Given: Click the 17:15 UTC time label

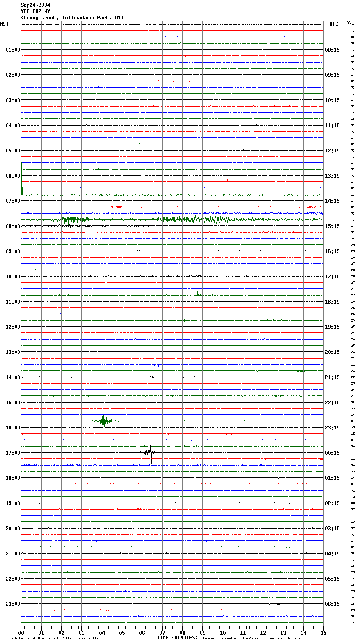Looking at the screenshot, I should [x=332, y=277].
